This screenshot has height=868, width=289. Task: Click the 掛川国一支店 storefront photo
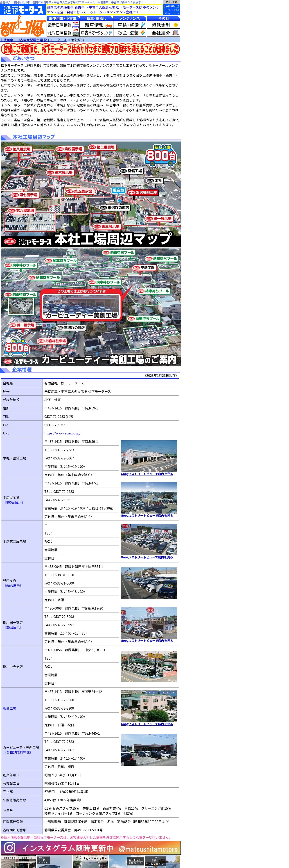point(149,623)
